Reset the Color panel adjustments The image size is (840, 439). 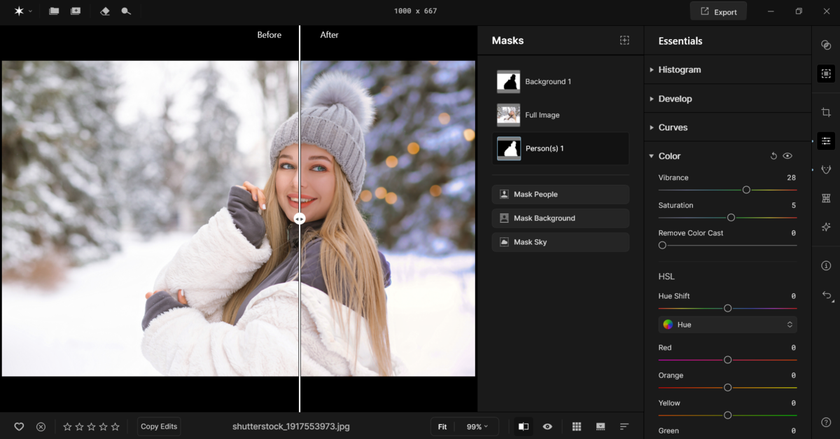pos(774,156)
